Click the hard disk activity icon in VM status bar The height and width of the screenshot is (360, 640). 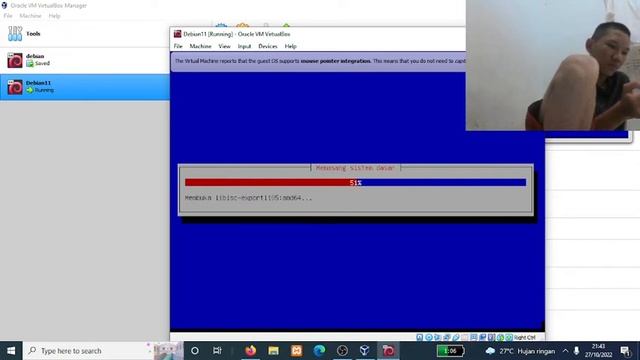[x=419, y=337]
